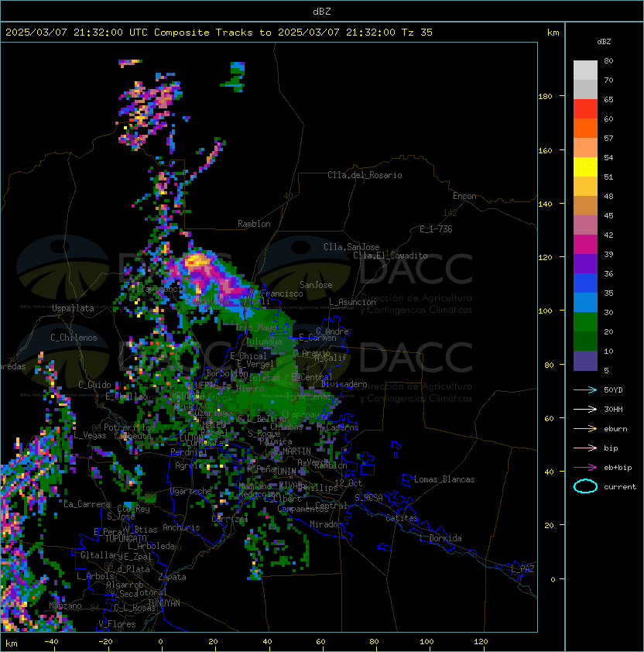
Task: Click the 'Potrerillos' map label
Action: point(129,427)
